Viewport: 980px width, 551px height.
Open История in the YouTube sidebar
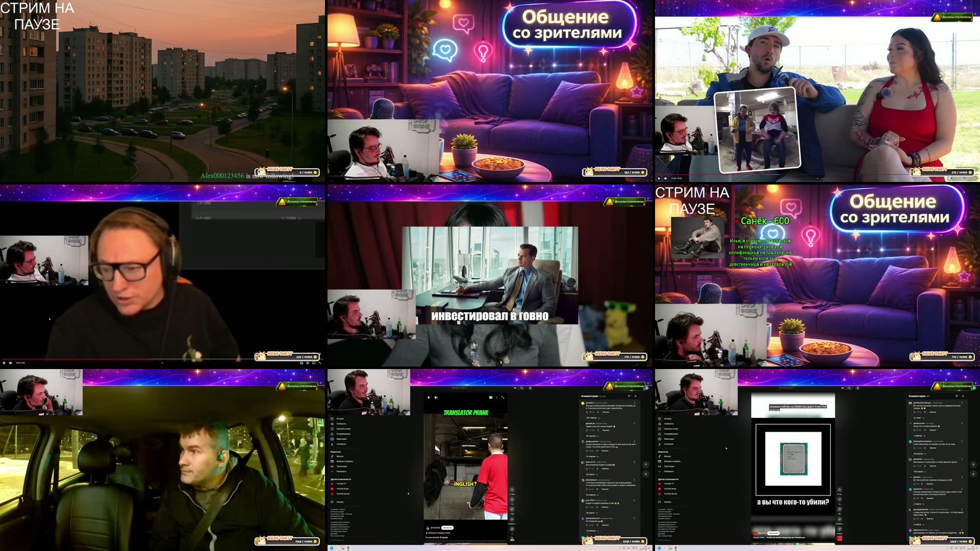tap(341, 418)
